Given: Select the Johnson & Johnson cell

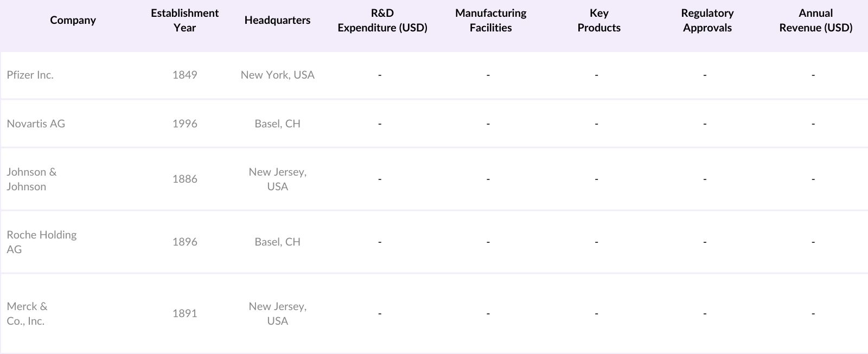Looking at the screenshot, I should tap(31, 179).
